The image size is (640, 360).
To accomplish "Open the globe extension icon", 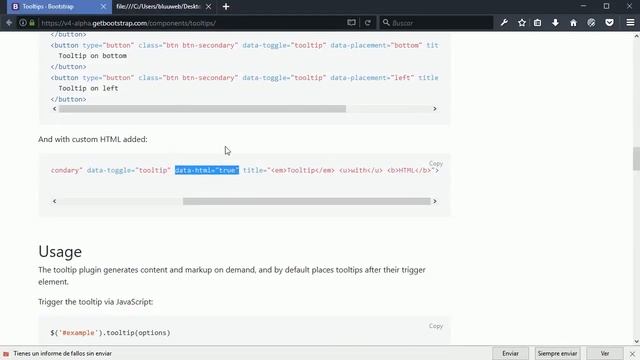I will click(591, 23).
